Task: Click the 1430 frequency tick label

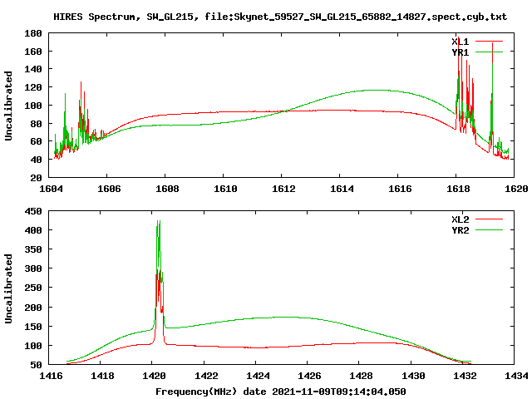Action: pyautogui.click(x=413, y=376)
